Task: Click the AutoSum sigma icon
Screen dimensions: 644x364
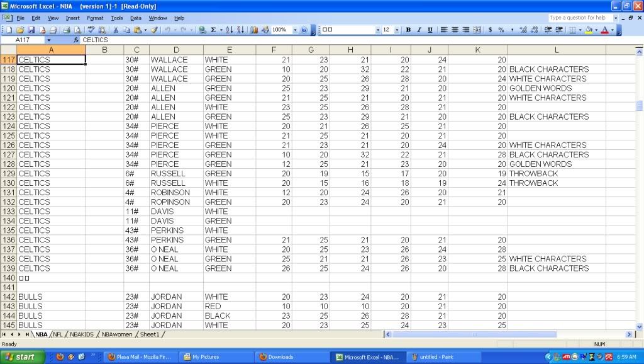Action: [214, 30]
